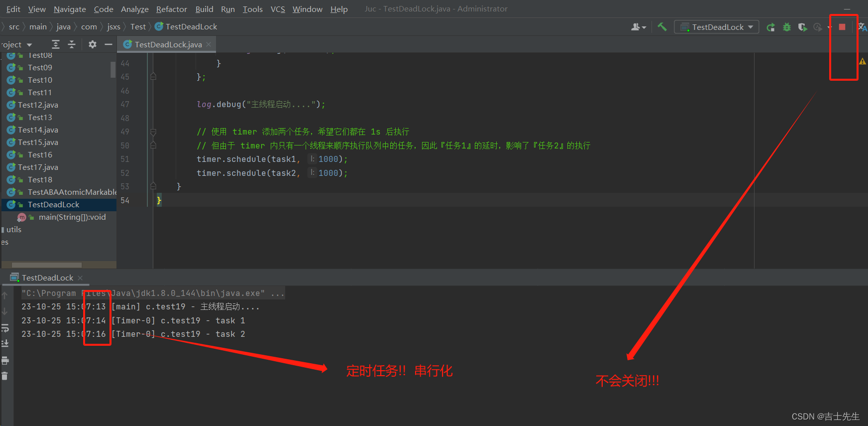The image size is (868, 426).
Task: Click the 'main' breadcrumb
Action: pyautogui.click(x=38, y=27)
